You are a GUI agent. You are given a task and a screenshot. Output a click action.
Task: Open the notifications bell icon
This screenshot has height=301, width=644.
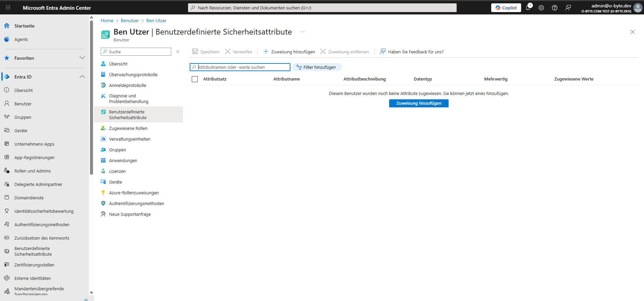pyautogui.click(x=528, y=8)
